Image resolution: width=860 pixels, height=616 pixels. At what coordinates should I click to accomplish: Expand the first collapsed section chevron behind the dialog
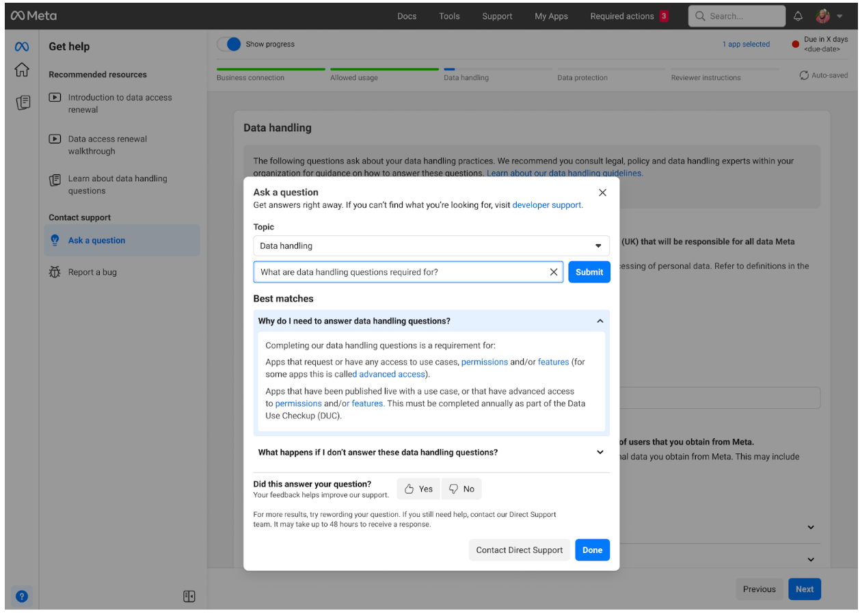tap(811, 528)
